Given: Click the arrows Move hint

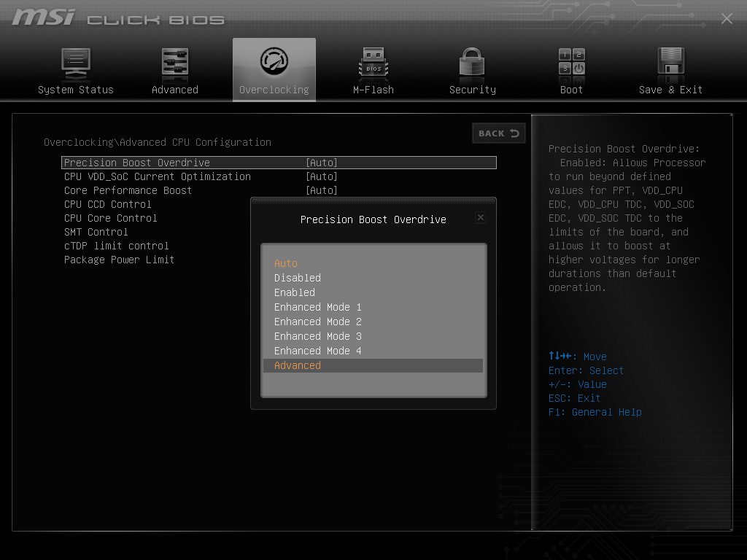Looking at the screenshot, I should click(578, 356).
